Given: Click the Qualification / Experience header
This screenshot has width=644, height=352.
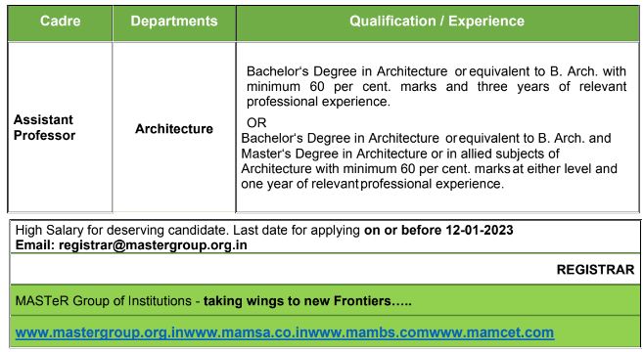Looking at the screenshot, I should pyautogui.click(x=437, y=21).
